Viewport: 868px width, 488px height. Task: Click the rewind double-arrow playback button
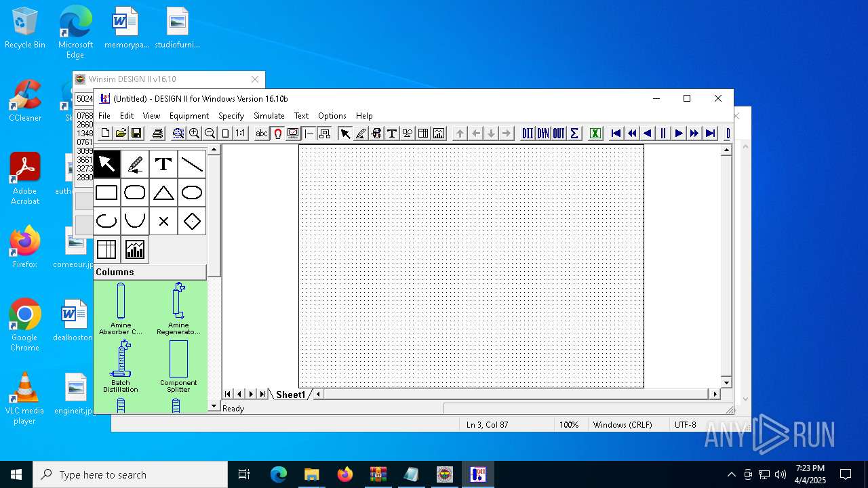coord(632,134)
